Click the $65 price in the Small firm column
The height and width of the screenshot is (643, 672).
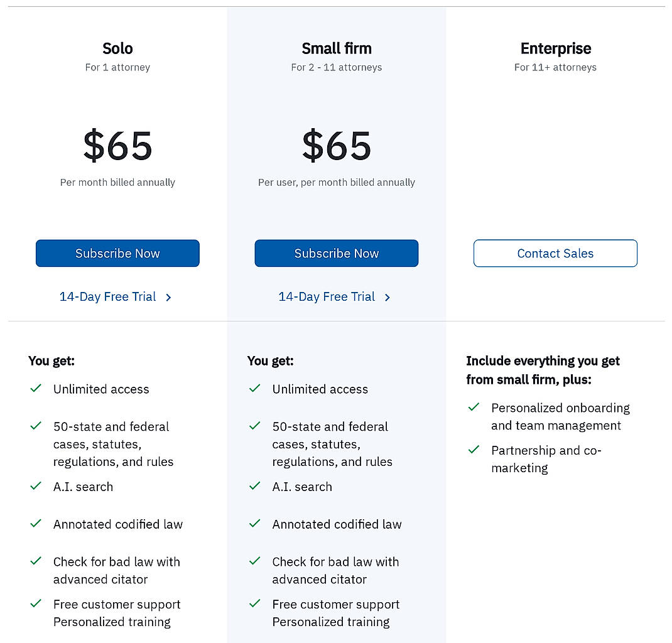click(336, 146)
